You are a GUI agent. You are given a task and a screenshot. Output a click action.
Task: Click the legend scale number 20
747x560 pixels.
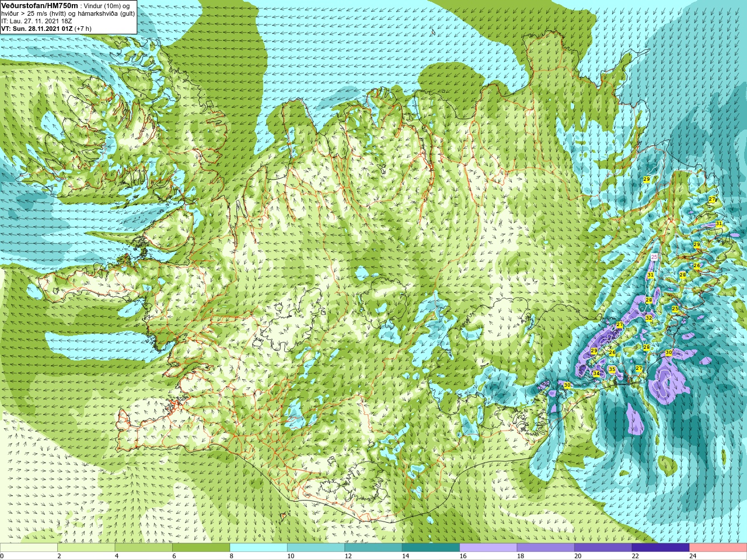pyautogui.click(x=578, y=556)
